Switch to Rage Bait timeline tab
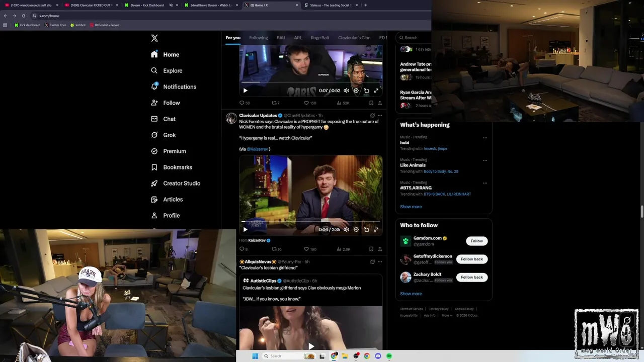Screen dimensions: 644x362 pos(320,38)
